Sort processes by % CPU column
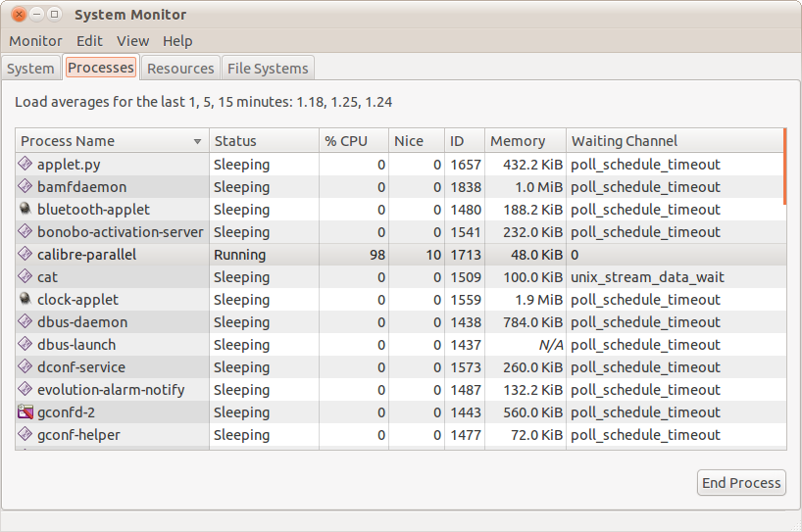Screen dimensions: 802x532 (346, 141)
